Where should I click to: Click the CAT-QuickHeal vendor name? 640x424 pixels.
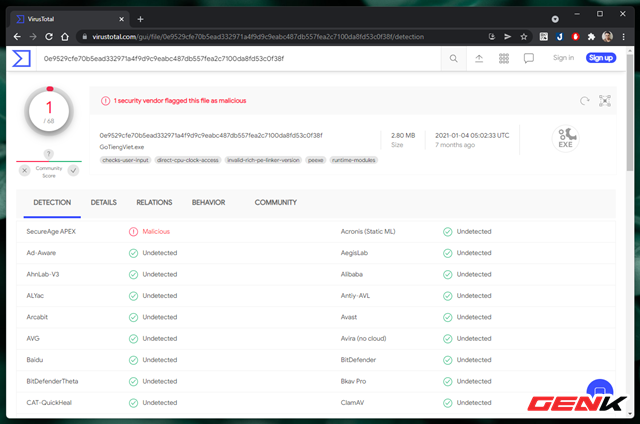pyautogui.click(x=49, y=402)
